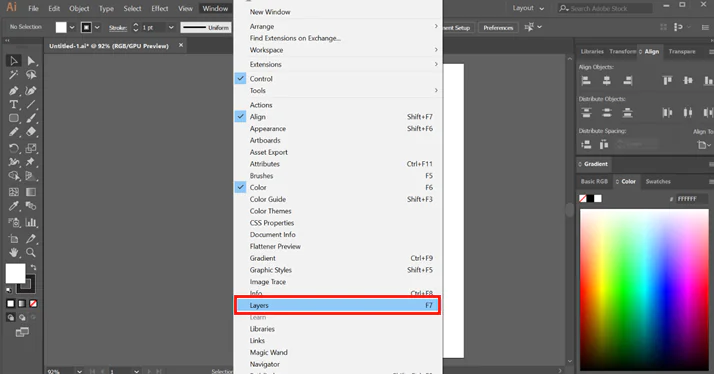Viewport: 714px width, 374px height.
Task: Open the Layout workspace dropdown
Action: click(528, 8)
